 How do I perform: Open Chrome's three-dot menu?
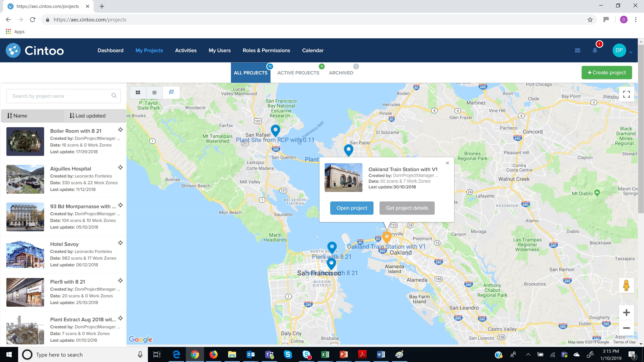click(x=635, y=20)
